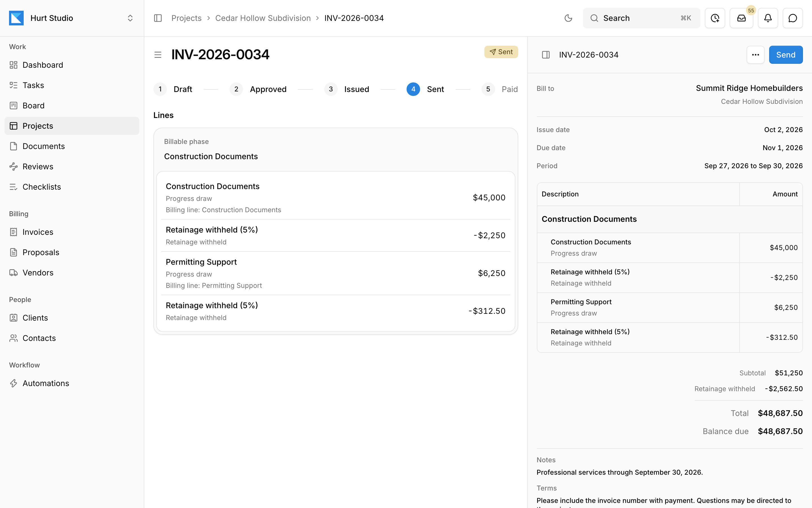Open Reviews section
812x508 pixels.
(71, 167)
